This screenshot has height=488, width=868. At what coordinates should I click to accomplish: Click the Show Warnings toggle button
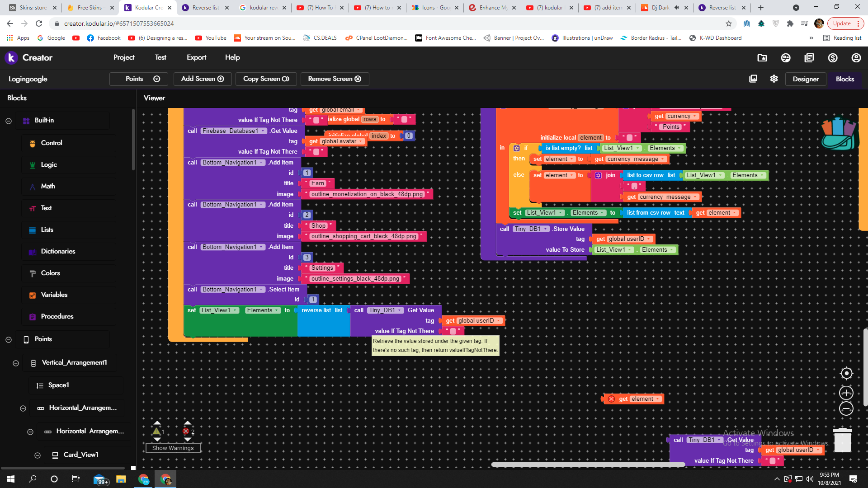coord(173,448)
